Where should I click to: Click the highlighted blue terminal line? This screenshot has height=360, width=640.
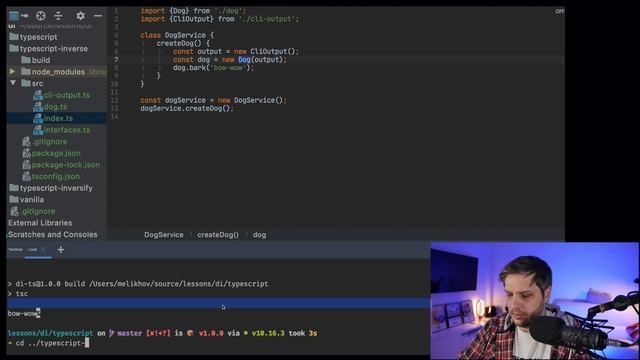[218, 303]
